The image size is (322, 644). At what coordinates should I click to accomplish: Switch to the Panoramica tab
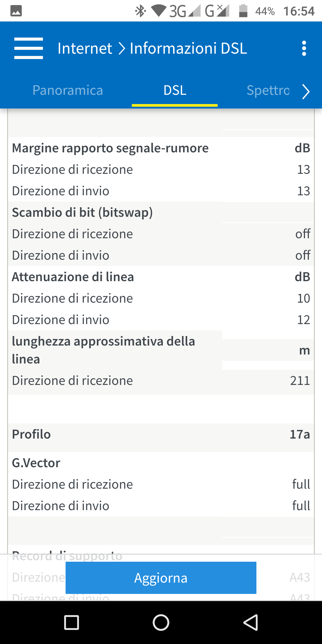pyautogui.click(x=68, y=90)
